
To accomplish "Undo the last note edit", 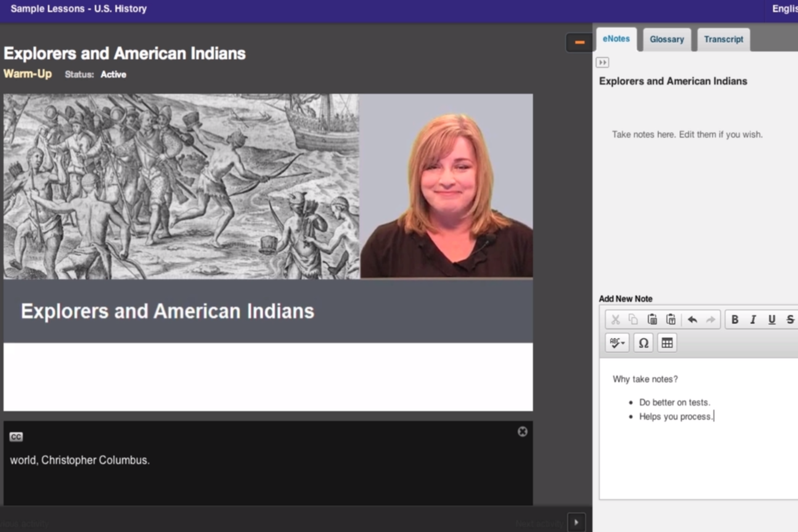I will tap(692, 319).
